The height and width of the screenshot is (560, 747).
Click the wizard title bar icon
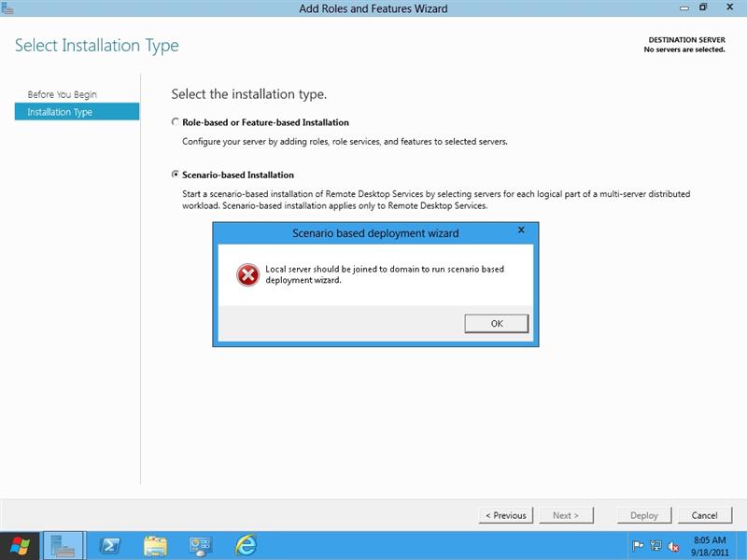(x=7, y=7)
